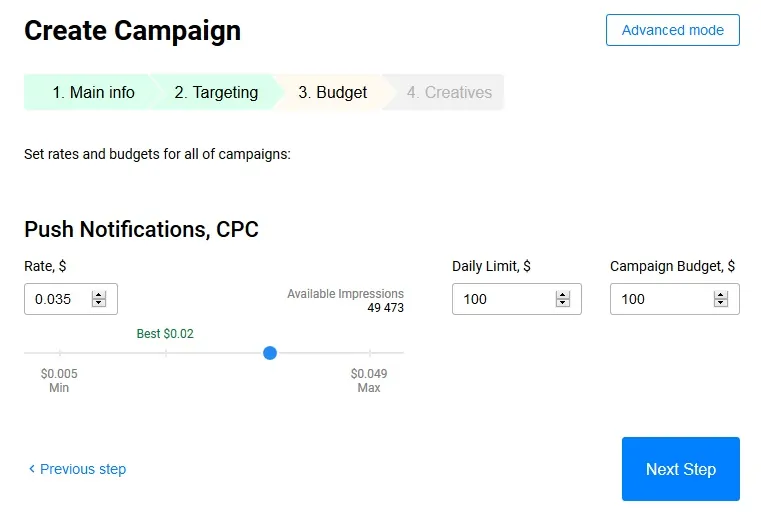Lower Campaign Budget with down arrow
The height and width of the screenshot is (514, 761).
pos(720,303)
